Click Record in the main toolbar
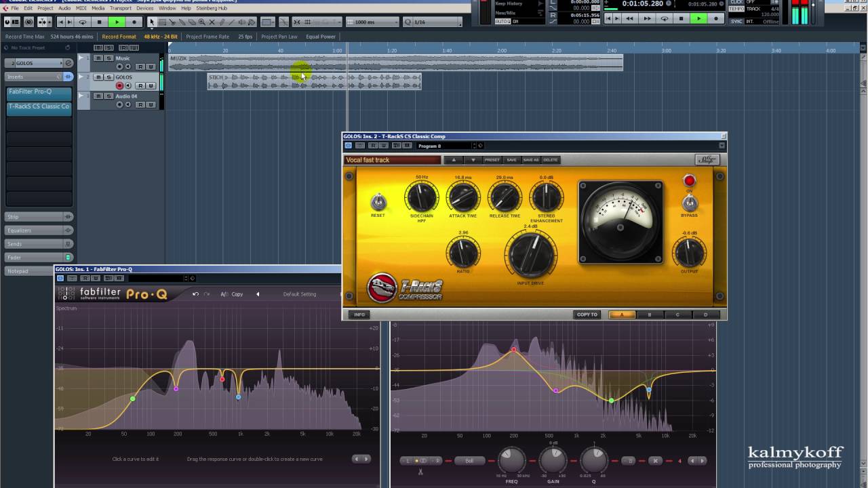Image resolution: width=868 pixels, height=488 pixels. point(134,22)
